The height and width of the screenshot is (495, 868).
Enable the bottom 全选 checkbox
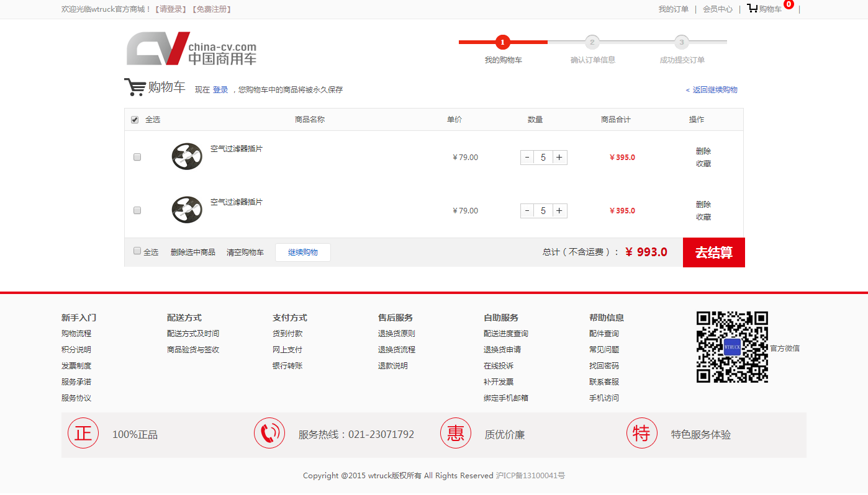(137, 251)
